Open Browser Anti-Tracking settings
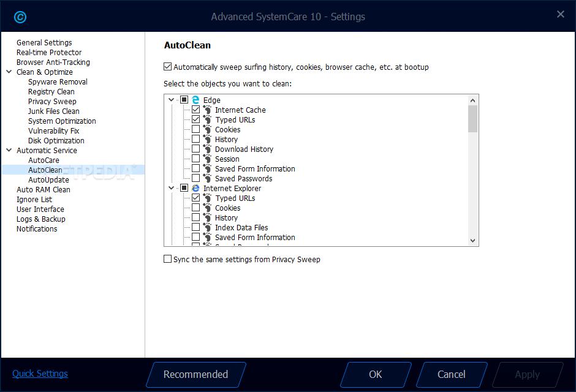 pyautogui.click(x=53, y=62)
